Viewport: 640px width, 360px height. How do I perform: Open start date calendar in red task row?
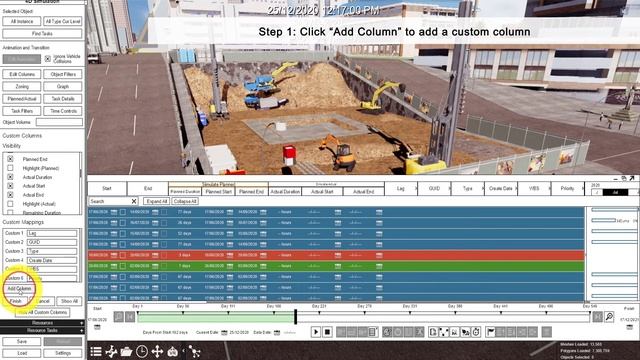[x=114, y=255]
